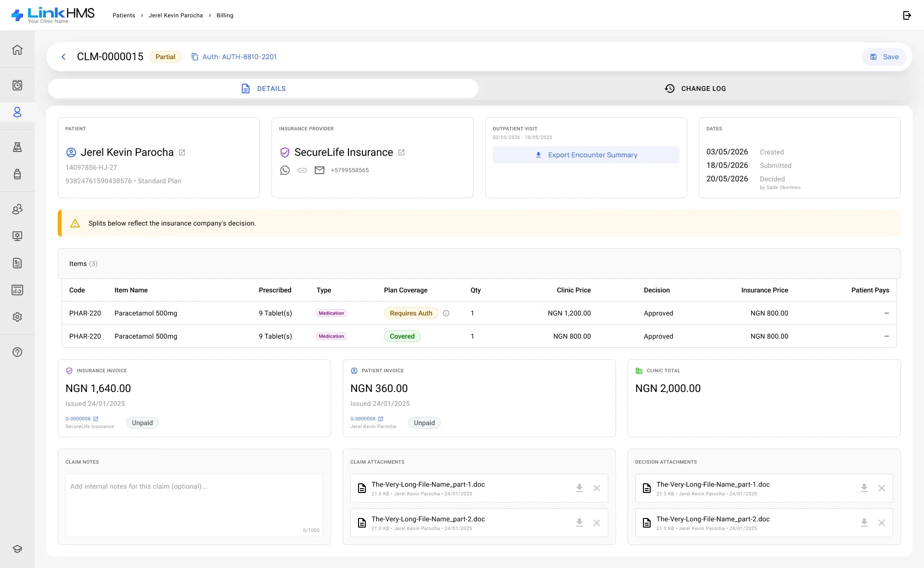
Task: Click Auth: AUTH-8810-2201 text
Action: pos(240,57)
